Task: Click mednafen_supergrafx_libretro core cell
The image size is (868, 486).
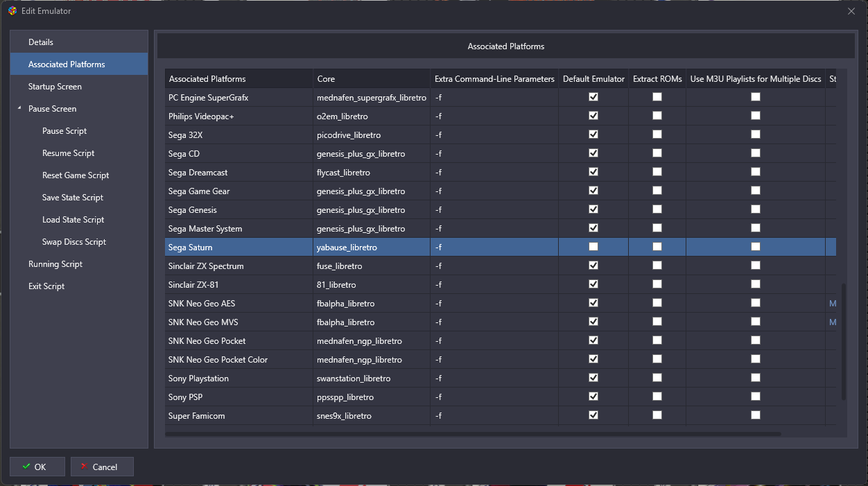Action: point(372,97)
